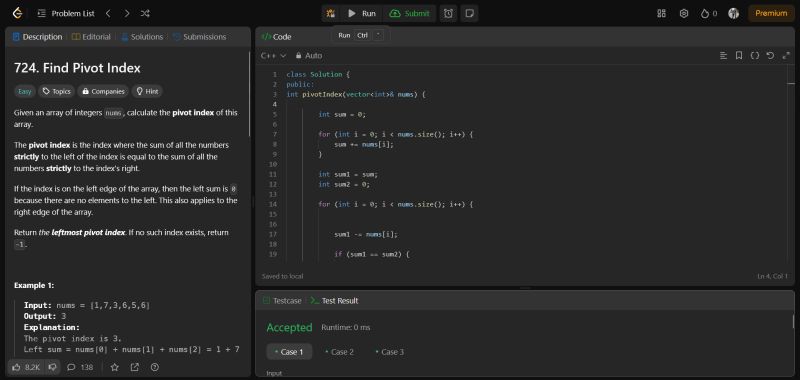Select Case 3 result
800x380 pixels.
pyautogui.click(x=389, y=352)
